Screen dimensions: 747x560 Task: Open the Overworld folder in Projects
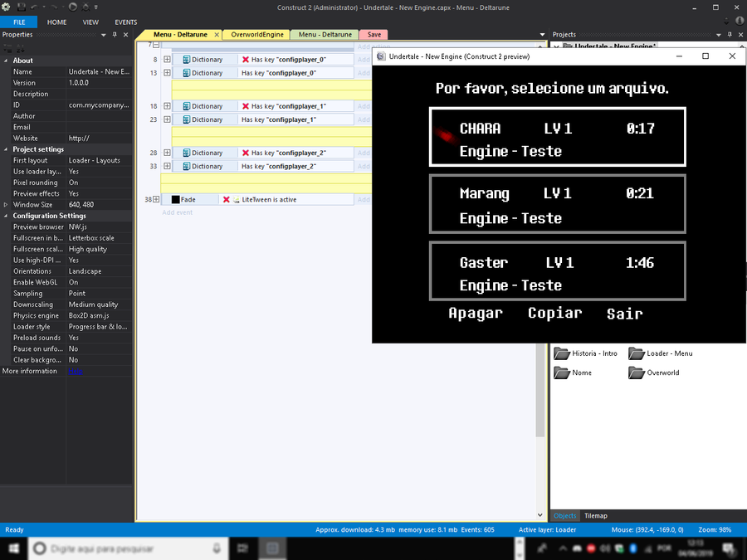click(654, 373)
